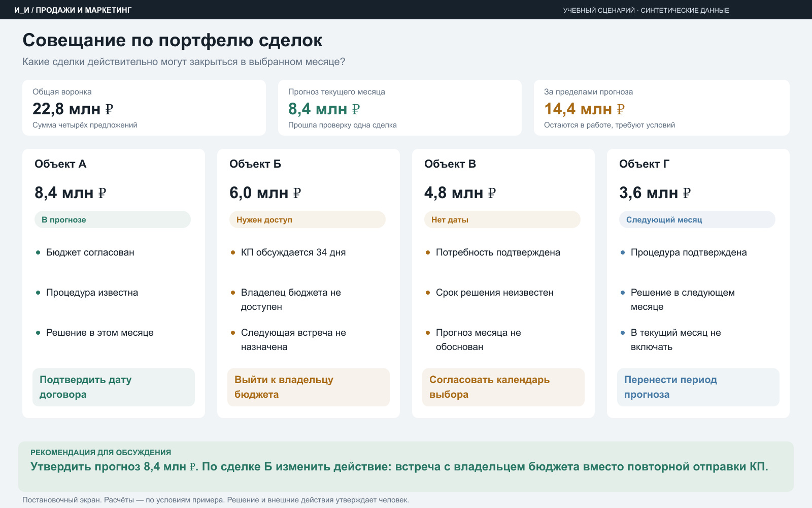Click the recommendation text 'Утвердить прогноз 8,4 млн ₽'
The image size is (812, 508).
114,467
